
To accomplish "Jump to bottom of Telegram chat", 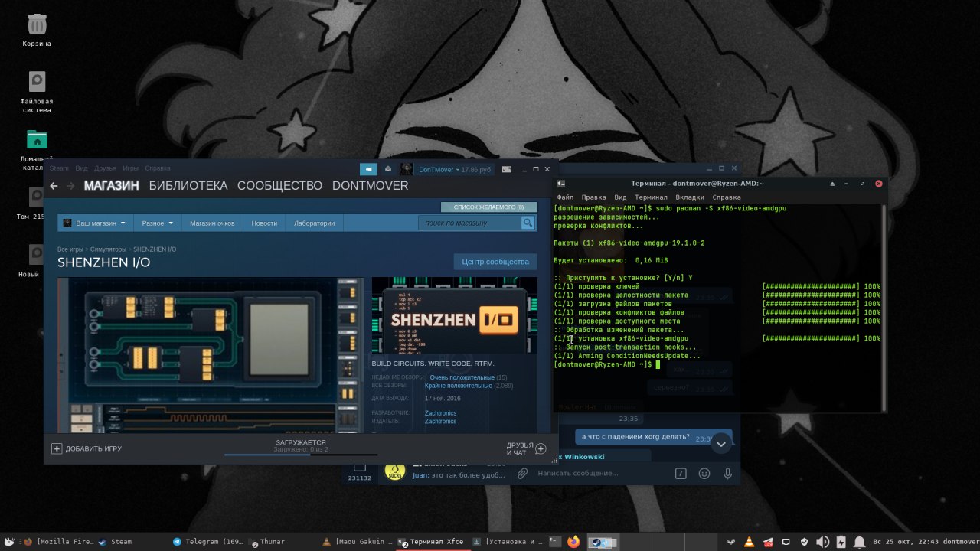I will click(x=721, y=443).
